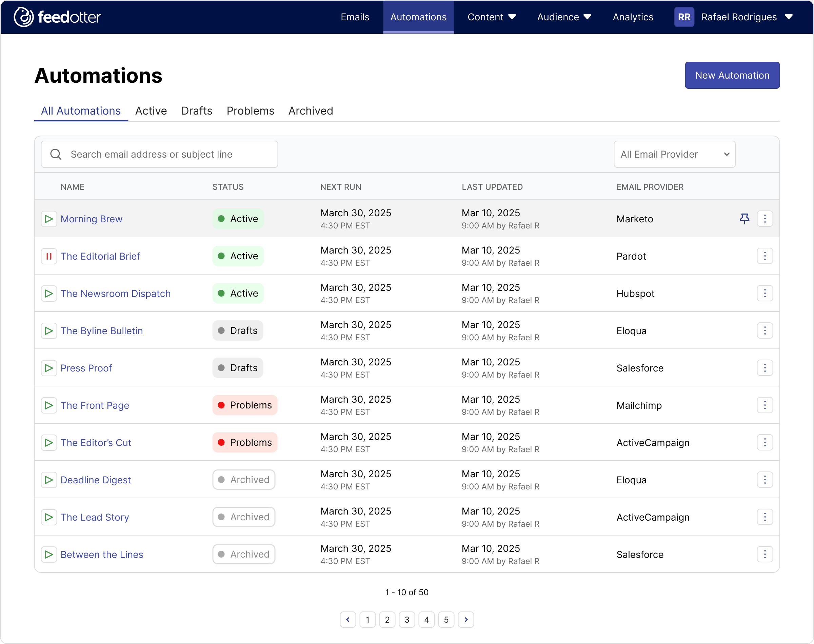Click the New Automation button

pyautogui.click(x=732, y=75)
